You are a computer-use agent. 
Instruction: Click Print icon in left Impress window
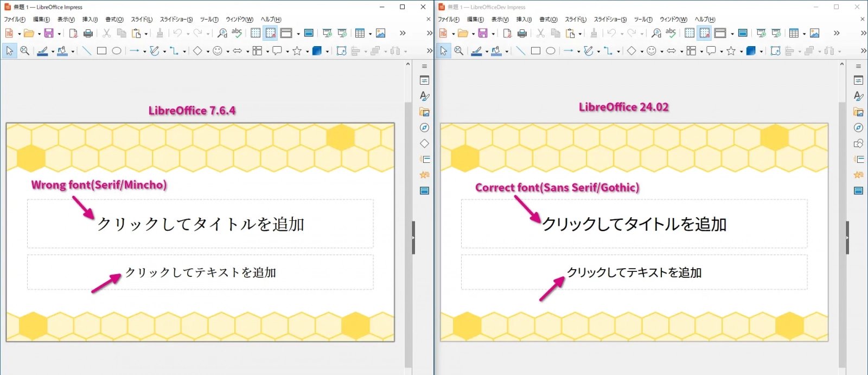[x=88, y=33]
